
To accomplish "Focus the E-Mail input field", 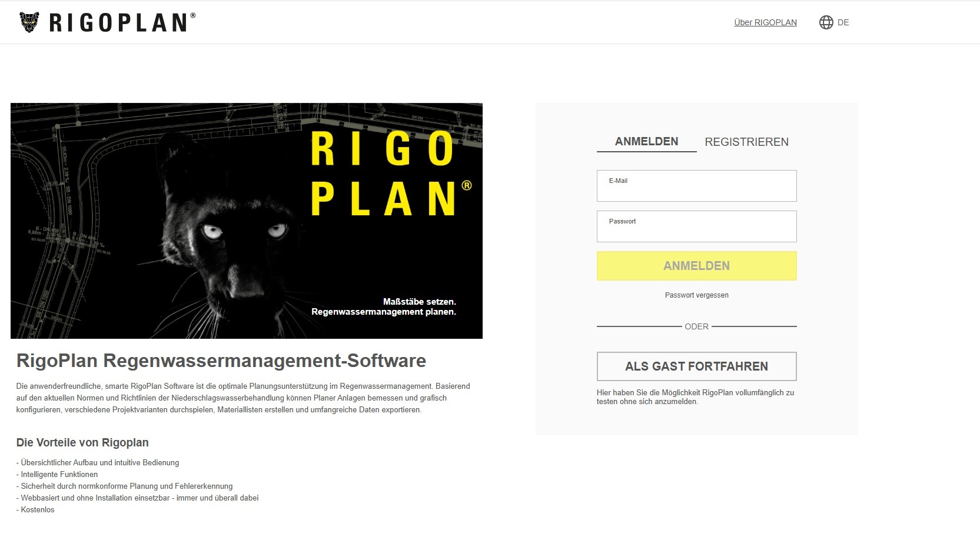I will click(696, 186).
